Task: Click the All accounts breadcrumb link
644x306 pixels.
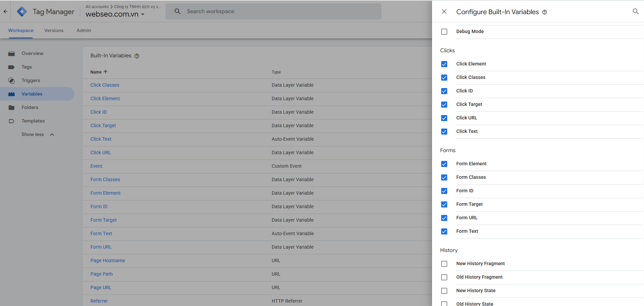Action: click(97, 6)
